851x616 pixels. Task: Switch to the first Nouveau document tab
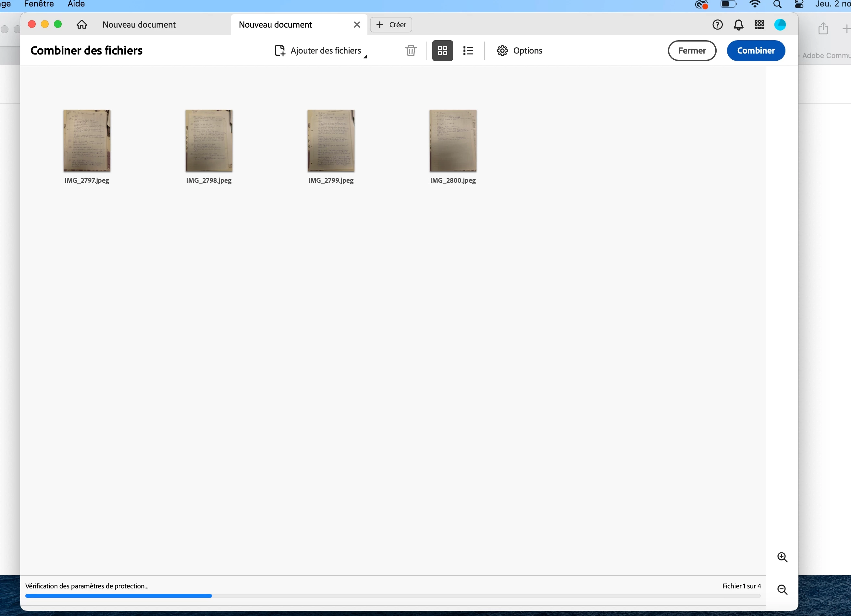pyautogui.click(x=139, y=25)
